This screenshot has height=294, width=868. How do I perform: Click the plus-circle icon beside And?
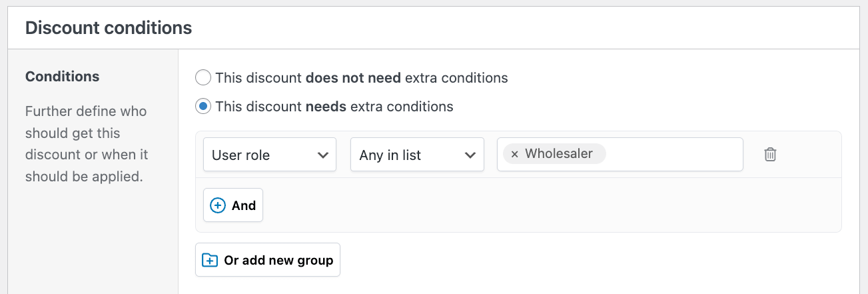click(x=218, y=205)
